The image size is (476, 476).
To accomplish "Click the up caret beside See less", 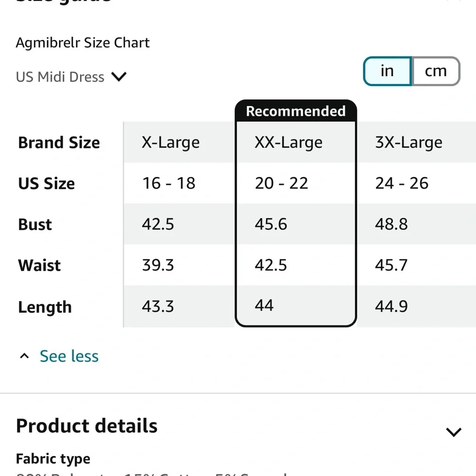I will [25, 356].
